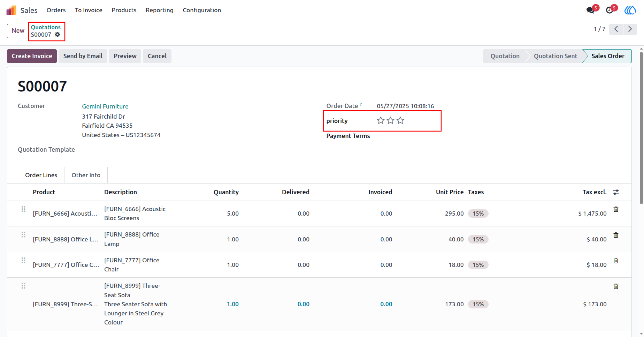This screenshot has width=644, height=337.
Task: Set priority to one star
Action: tap(381, 121)
